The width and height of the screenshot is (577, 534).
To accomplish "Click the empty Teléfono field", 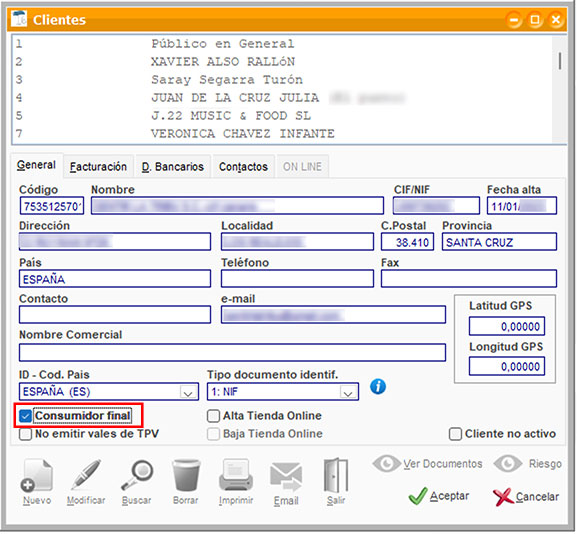I will (x=297, y=279).
